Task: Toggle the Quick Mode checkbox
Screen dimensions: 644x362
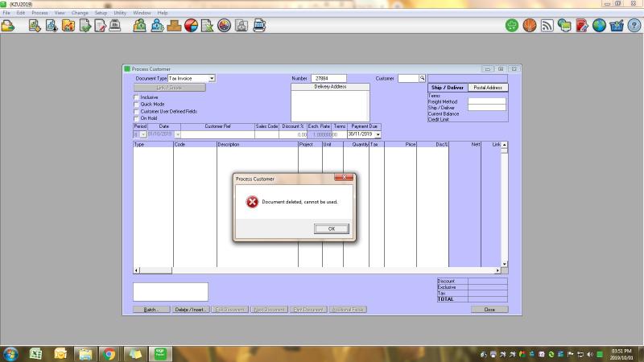Action: tap(136, 104)
